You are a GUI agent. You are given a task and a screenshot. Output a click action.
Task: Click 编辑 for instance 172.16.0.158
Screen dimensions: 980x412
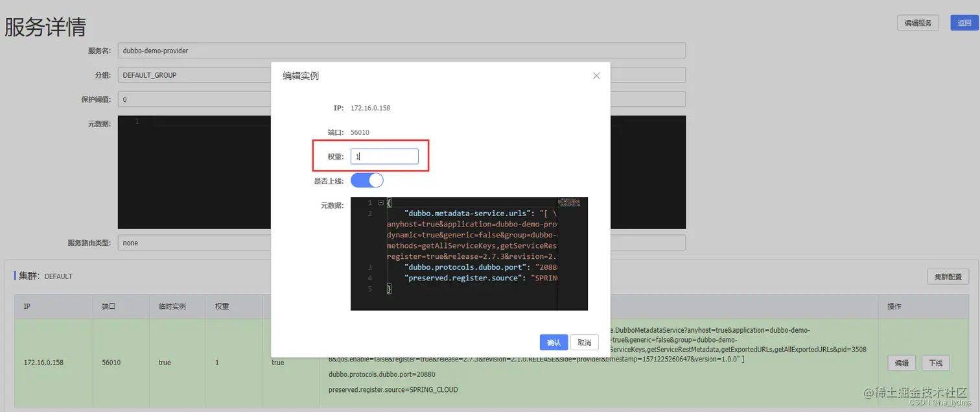click(902, 363)
